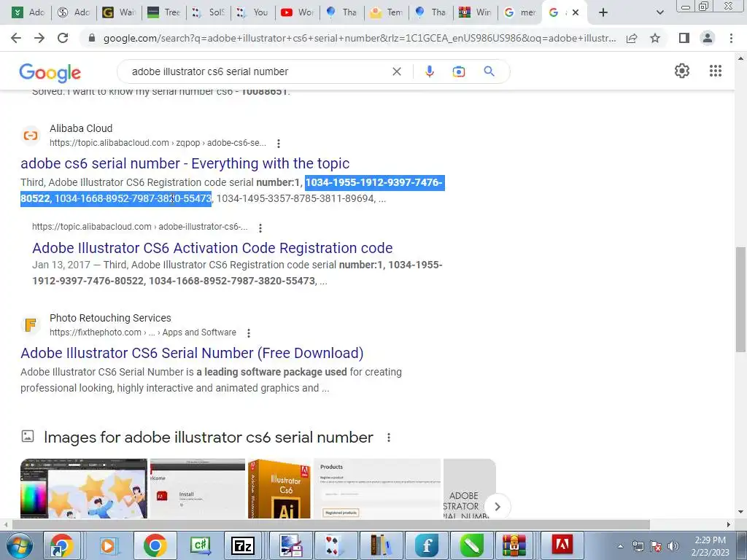Open adobe cs6 serial number result link
The image size is (747, 560).
(185, 163)
